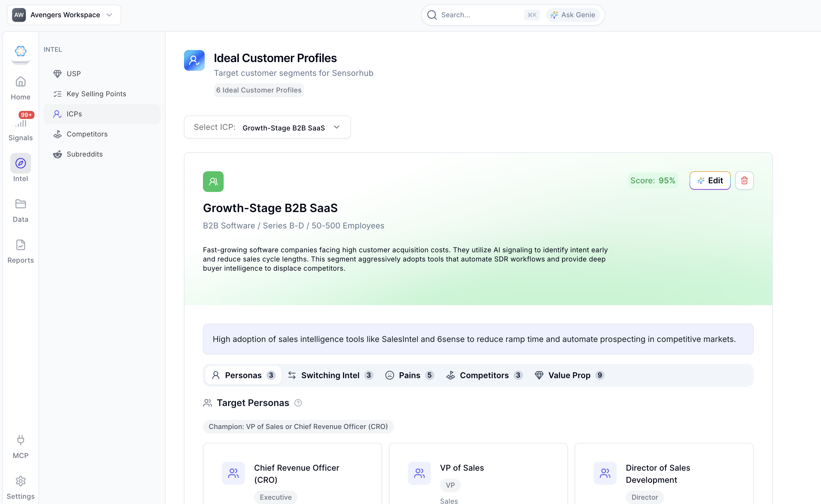
Task: Expand the Avengers Workspace switcher
Action: point(109,15)
